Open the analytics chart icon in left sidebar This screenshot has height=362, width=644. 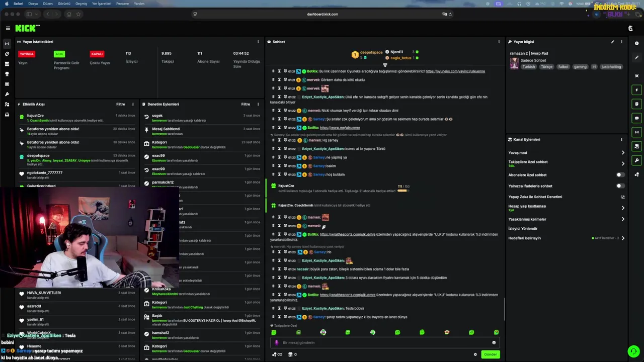pos(7,64)
